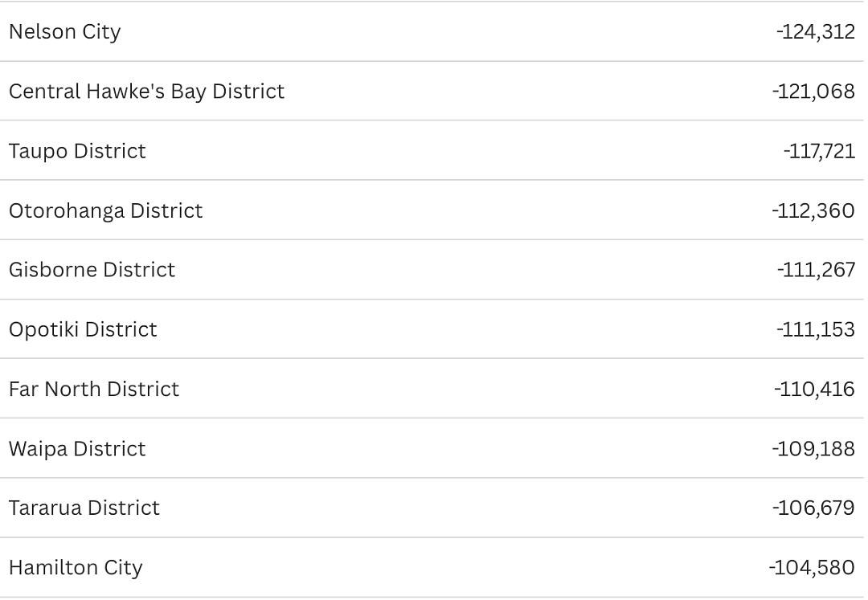This screenshot has height=600, width=868.
Task: Click the value -121,068
Action: (813, 92)
